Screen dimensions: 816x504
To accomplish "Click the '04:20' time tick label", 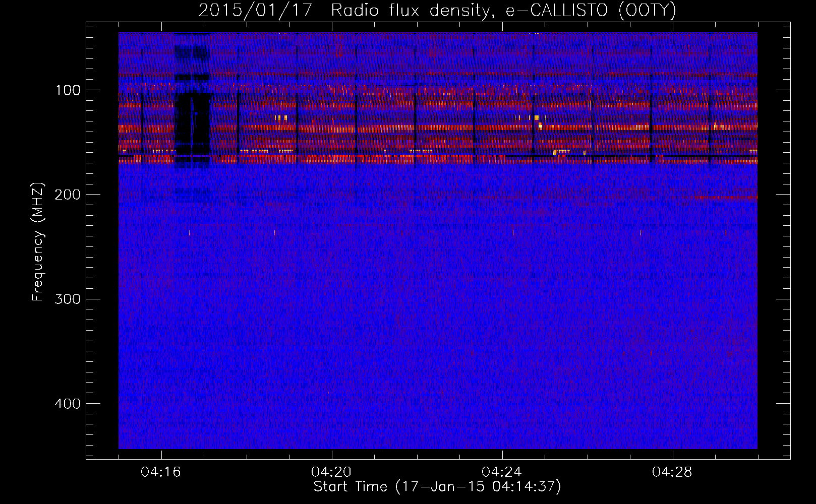I will click(x=331, y=472).
